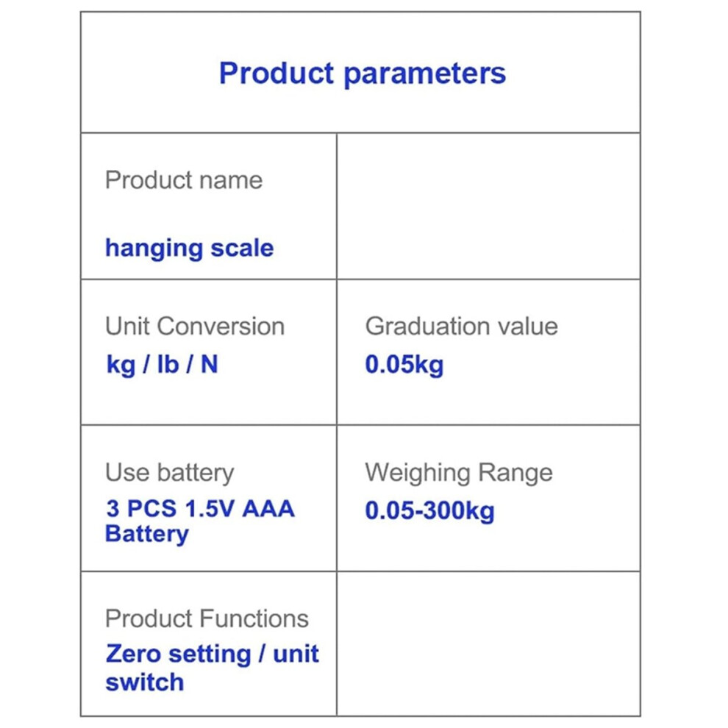Viewport: 728px width, 728px height.
Task: Select the Use battery label
Action: click(x=169, y=473)
